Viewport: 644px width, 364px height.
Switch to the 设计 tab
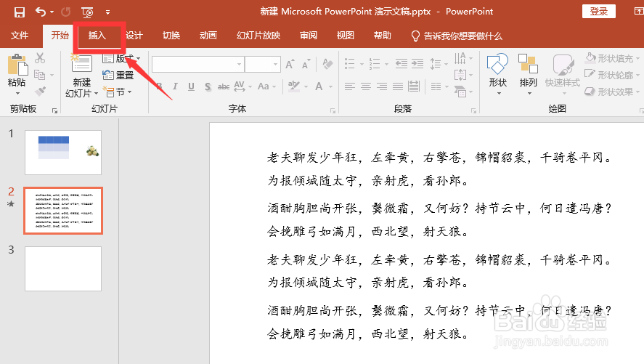[134, 36]
